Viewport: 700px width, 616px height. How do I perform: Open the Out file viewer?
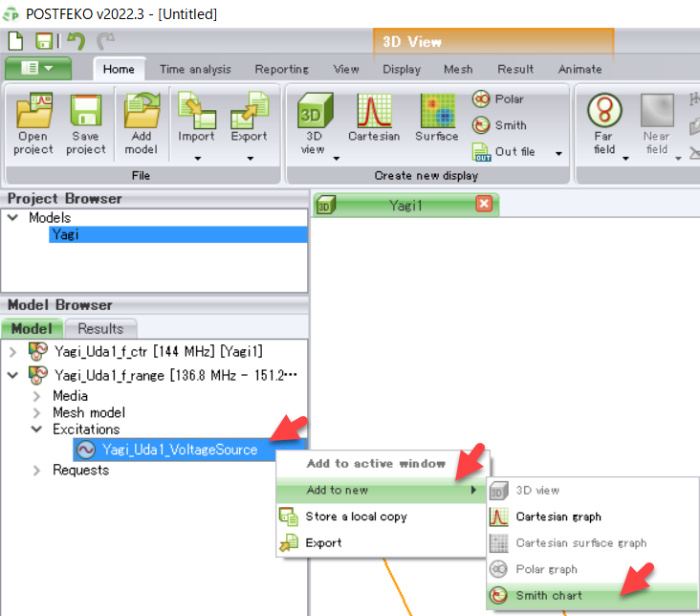coord(504,152)
